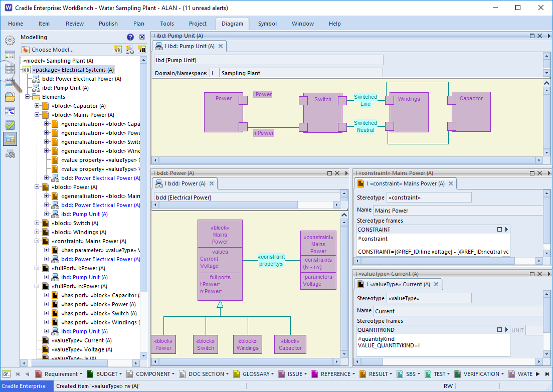Select the Windings block in ibd diagram
The width and height of the screenshot is (553, 392).
(x=409, y=112)
